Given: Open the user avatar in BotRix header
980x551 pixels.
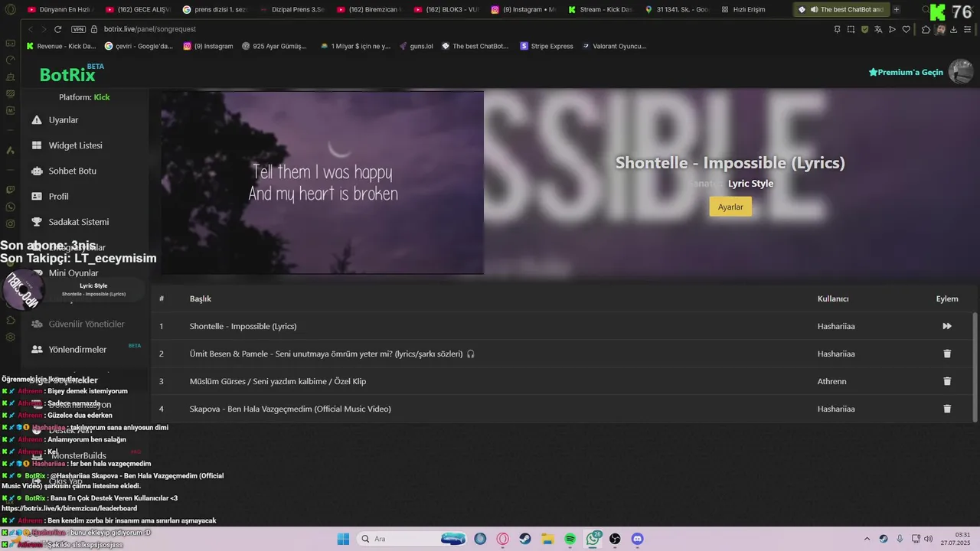Looking at the screenshot, I should pos(960,72).
